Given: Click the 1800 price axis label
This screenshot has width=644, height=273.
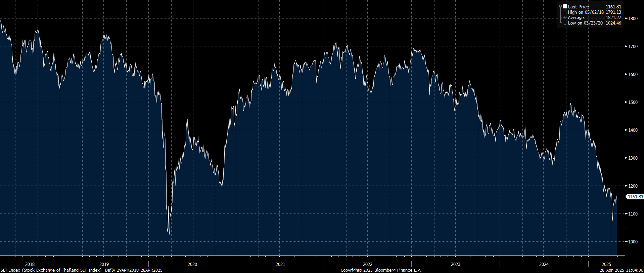Looking at the screenshot, I should coord(633,18).
